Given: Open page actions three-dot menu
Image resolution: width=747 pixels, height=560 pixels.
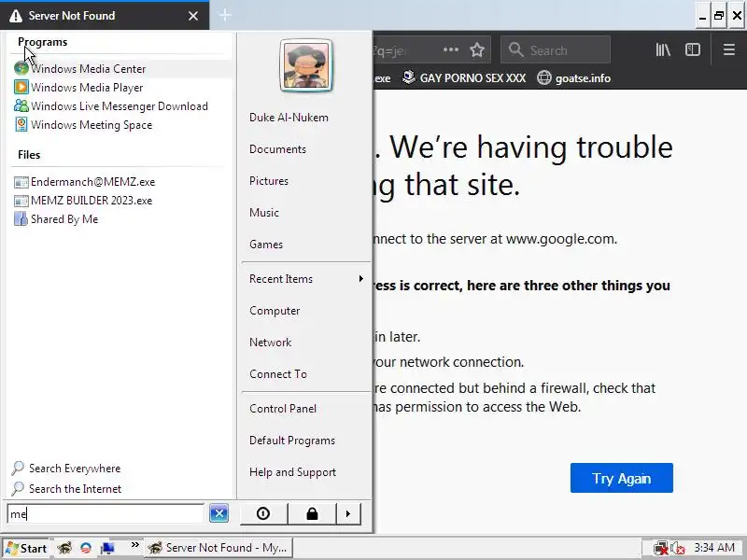Looking at the screenshot, I should [451, 49].
